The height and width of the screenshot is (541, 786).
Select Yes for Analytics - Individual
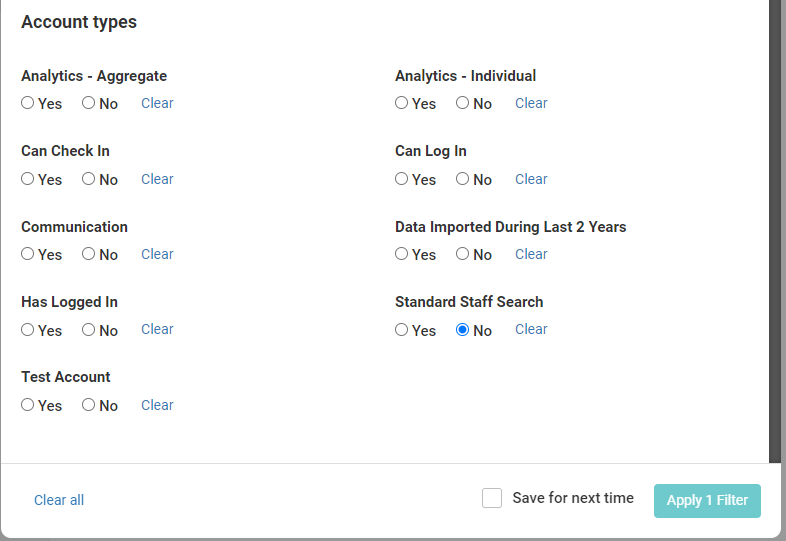pos(402,103)
